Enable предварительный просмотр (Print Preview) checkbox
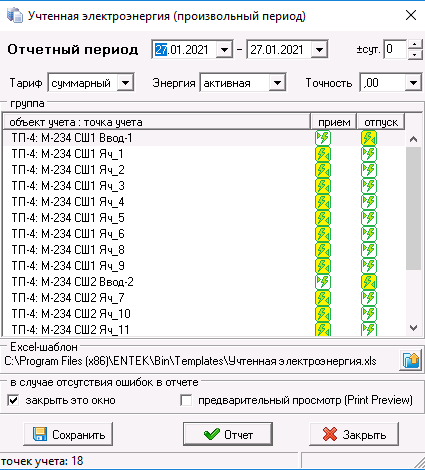The width and height of the screenshot is (425, 470). (186, 400)
